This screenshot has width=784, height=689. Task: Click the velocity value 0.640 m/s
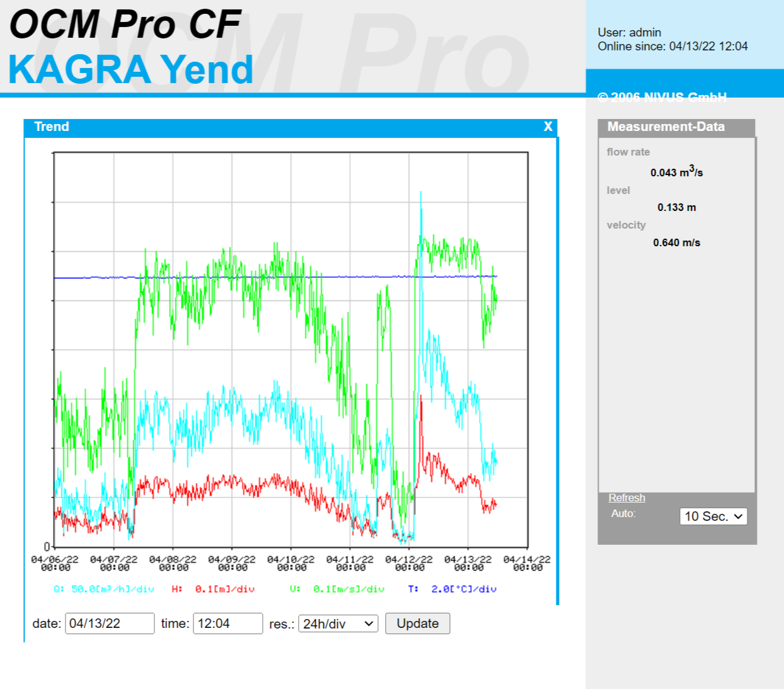click(x=677, y=242)
